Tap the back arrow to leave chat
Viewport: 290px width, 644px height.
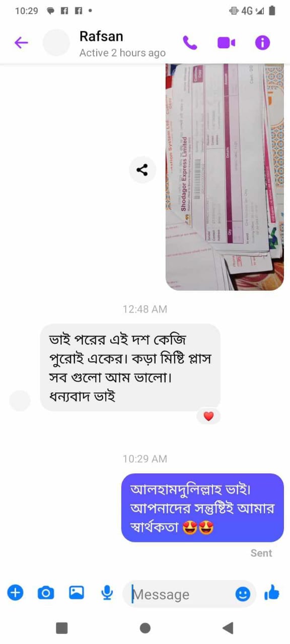click(x=21, y=43)
